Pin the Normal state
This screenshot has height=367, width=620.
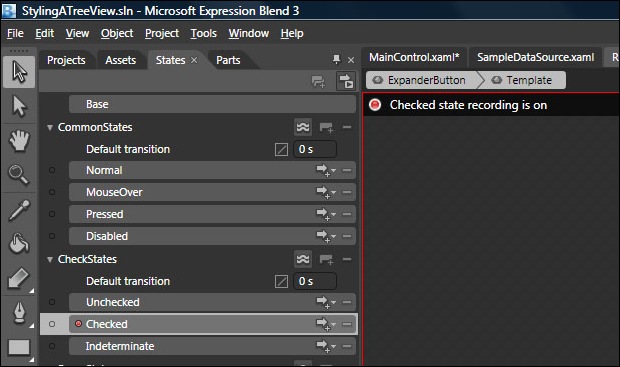click(x=52, y=170)
